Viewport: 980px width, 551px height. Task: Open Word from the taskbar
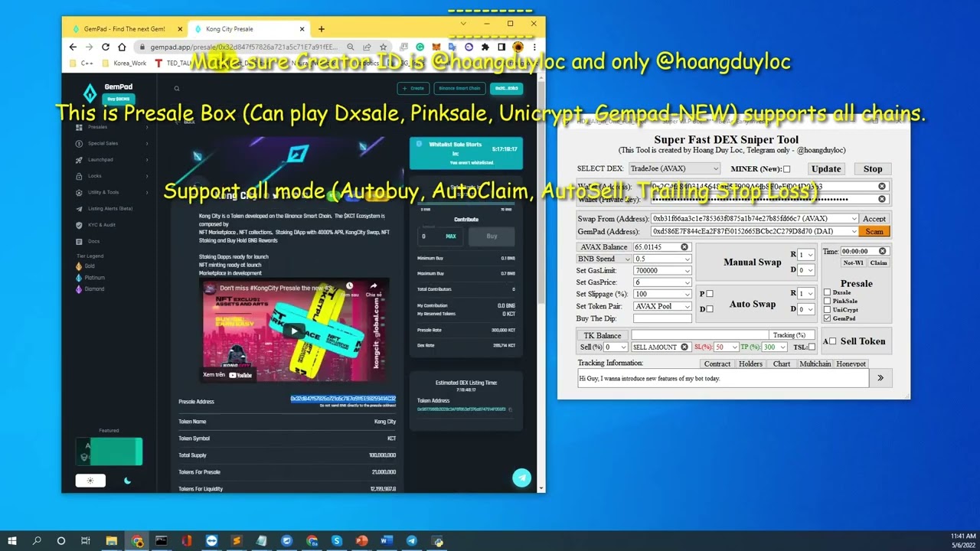387,541
